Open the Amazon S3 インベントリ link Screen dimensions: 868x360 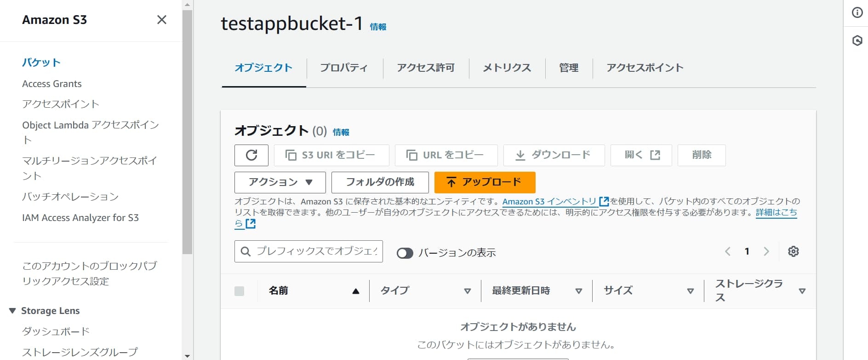549,202
